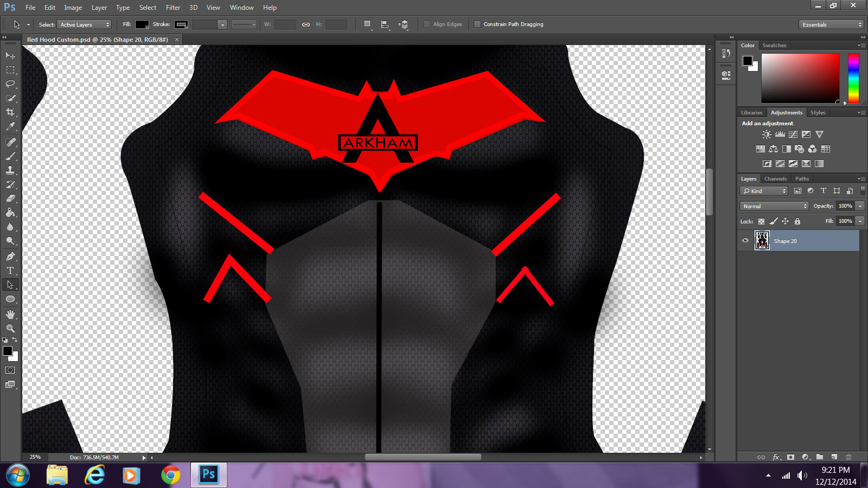
Task: Select the Blur tool
Action: (10, 227)
